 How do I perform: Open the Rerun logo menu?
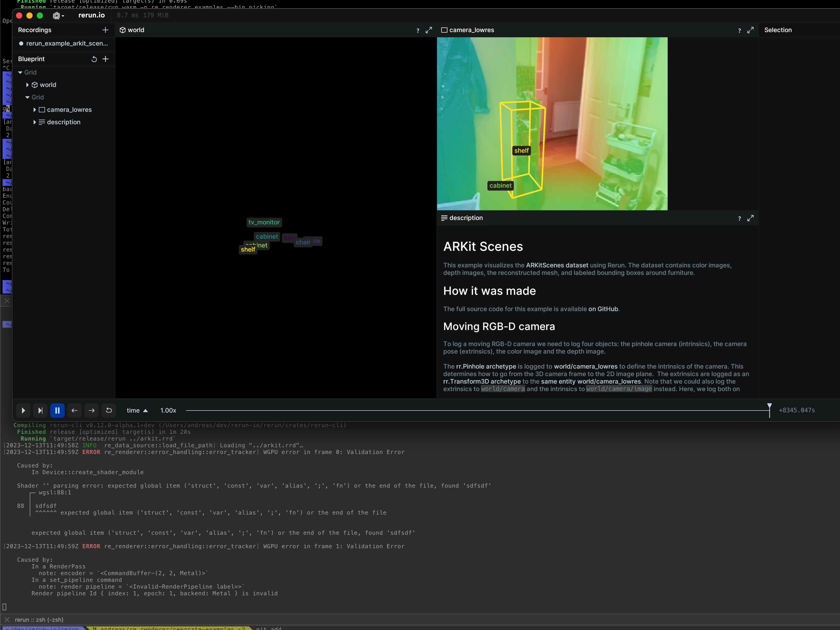coord(58,16)
